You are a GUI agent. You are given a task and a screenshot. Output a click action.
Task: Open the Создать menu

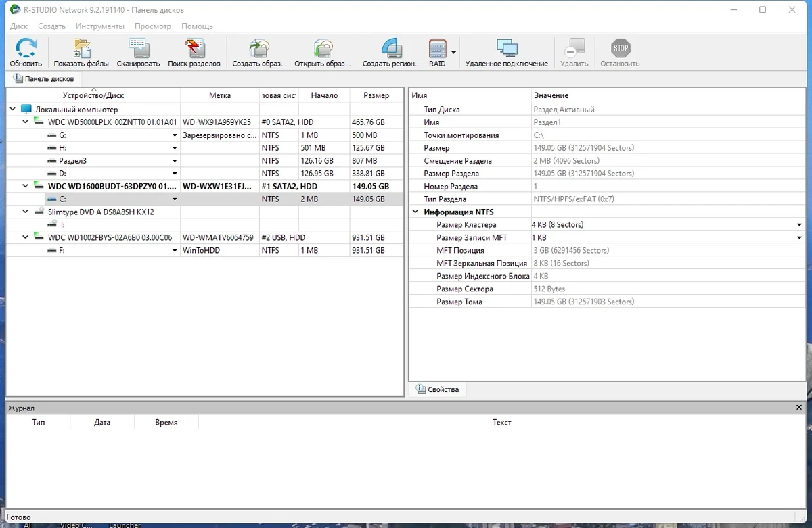[51, 26]
